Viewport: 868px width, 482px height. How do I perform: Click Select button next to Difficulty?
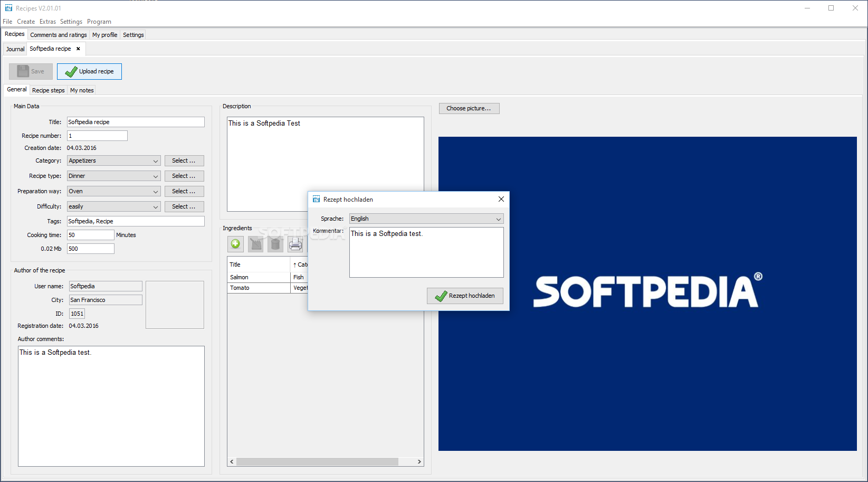184,206
